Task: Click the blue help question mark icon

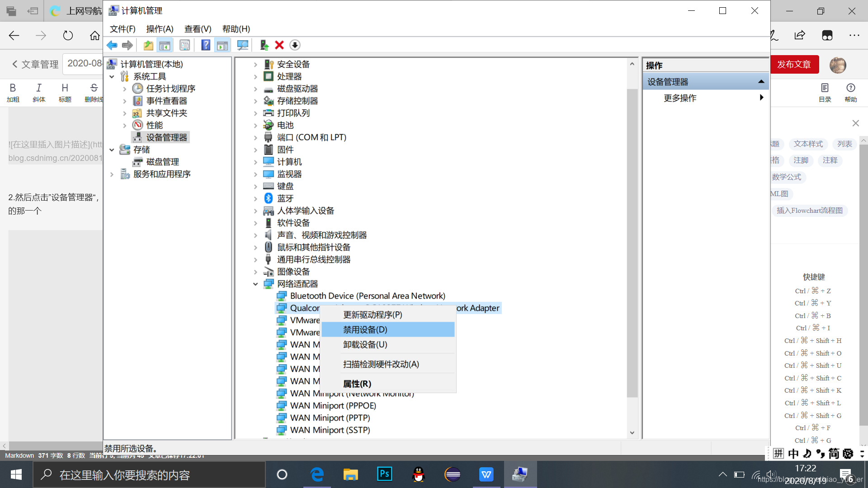Action: click(206, 45)
